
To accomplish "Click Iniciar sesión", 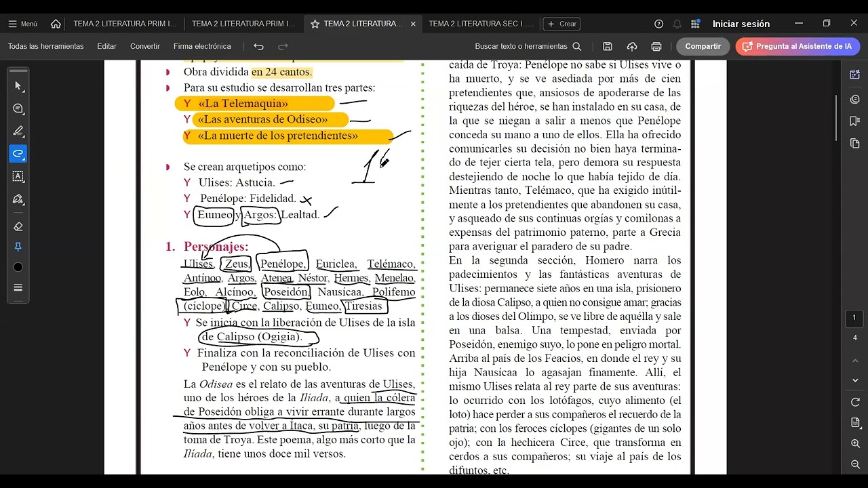I will [x=741, y=24].
